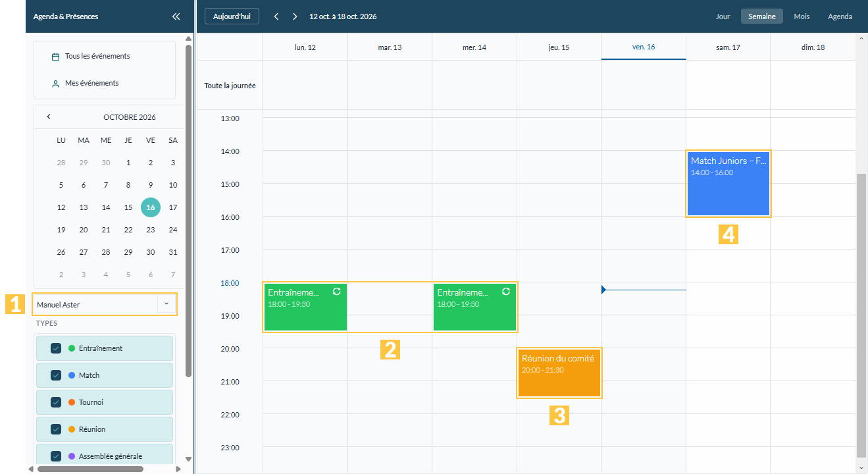Switch to Mois view

tap(802, 16)
